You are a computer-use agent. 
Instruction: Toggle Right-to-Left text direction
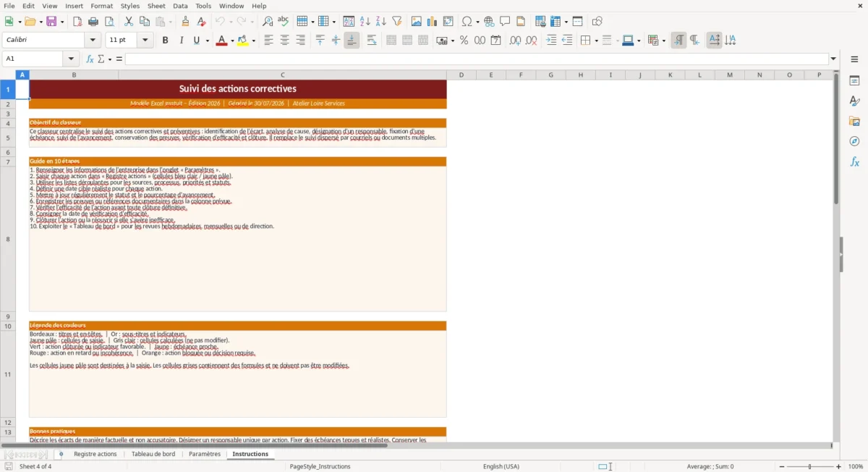click(x=694, y=41)
